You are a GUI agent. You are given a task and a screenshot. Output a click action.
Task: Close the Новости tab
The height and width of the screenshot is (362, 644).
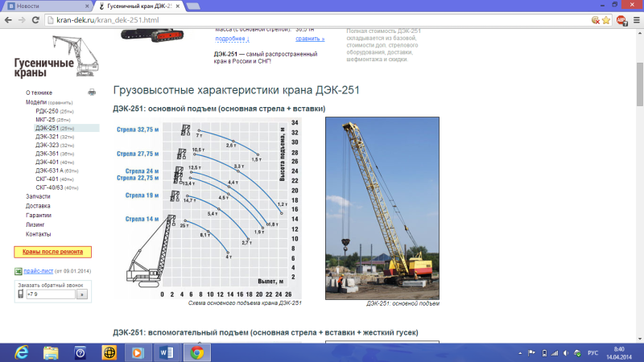pyautogui.click(x=87, y=6)
